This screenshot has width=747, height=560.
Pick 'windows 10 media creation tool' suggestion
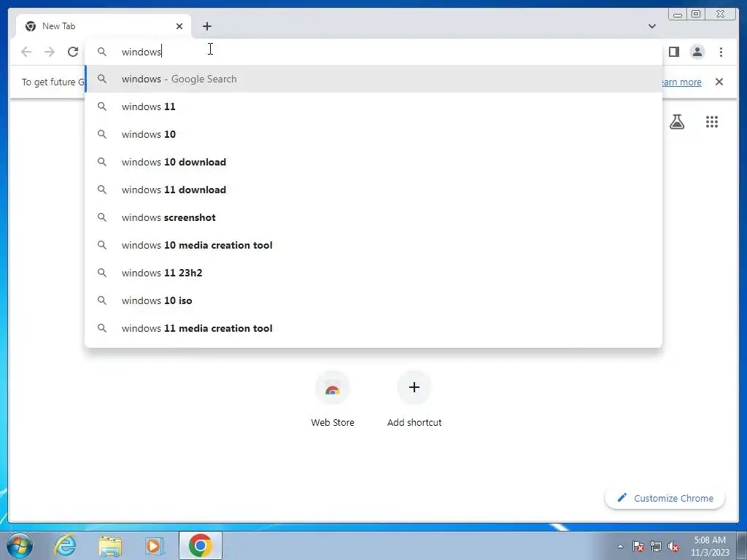pyautogui.click(x=373, y=245)
